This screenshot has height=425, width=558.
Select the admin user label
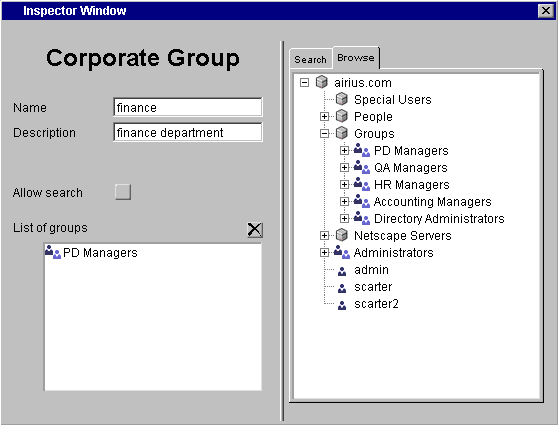(371, 270)
